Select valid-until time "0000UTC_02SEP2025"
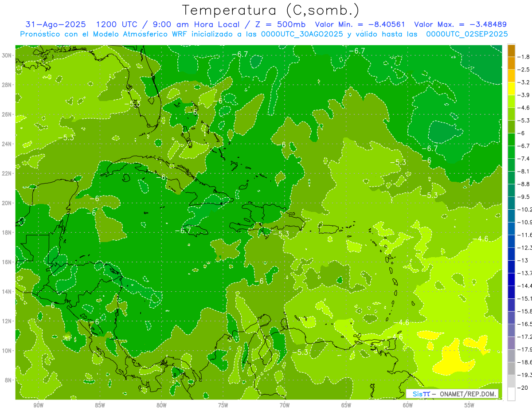The image size is (532, 411). point(467,34)
